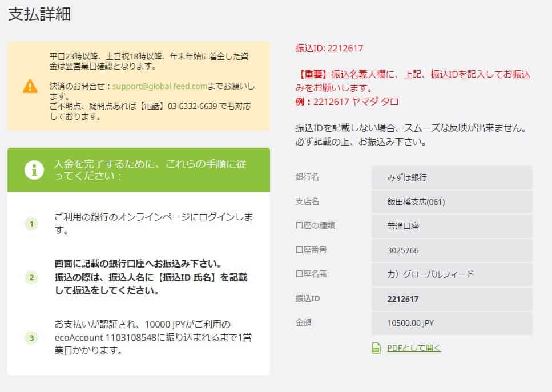
Task: Click the red 振込ID: 2212617 heading
Action: tap(329, 48)
